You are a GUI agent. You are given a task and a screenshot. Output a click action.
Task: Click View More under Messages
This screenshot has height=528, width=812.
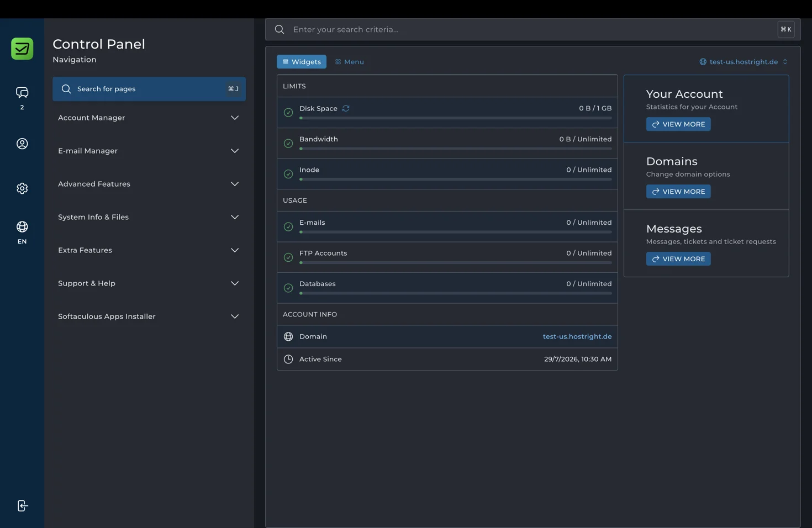678,259
